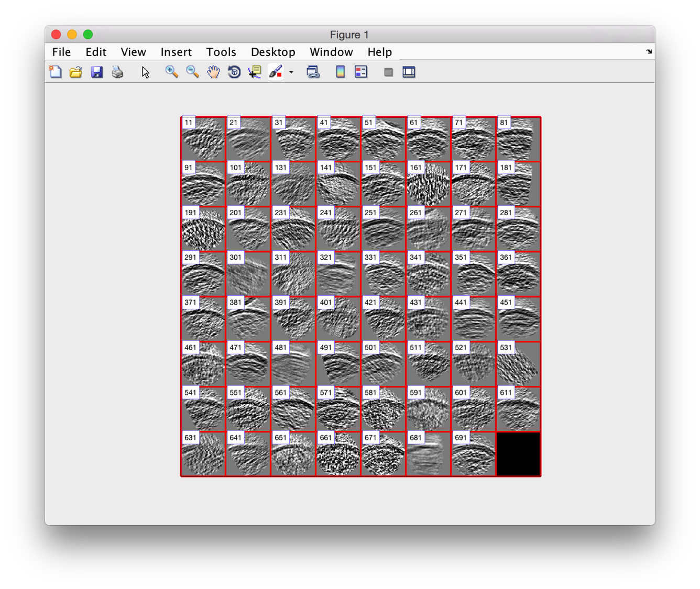Print the figure with the printer icon
Viewport: 700px width, 589px height.
(117, 72)
